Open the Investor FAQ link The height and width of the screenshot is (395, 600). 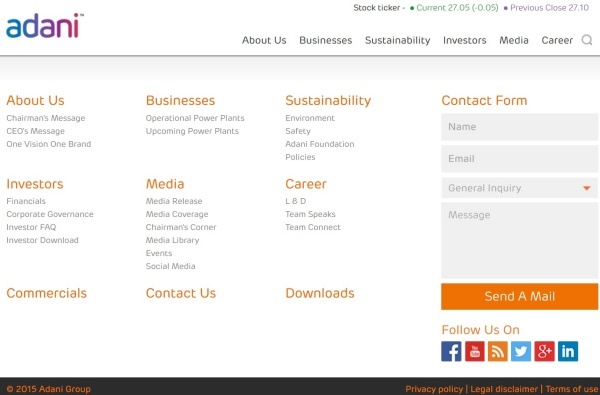pos(31,227)
